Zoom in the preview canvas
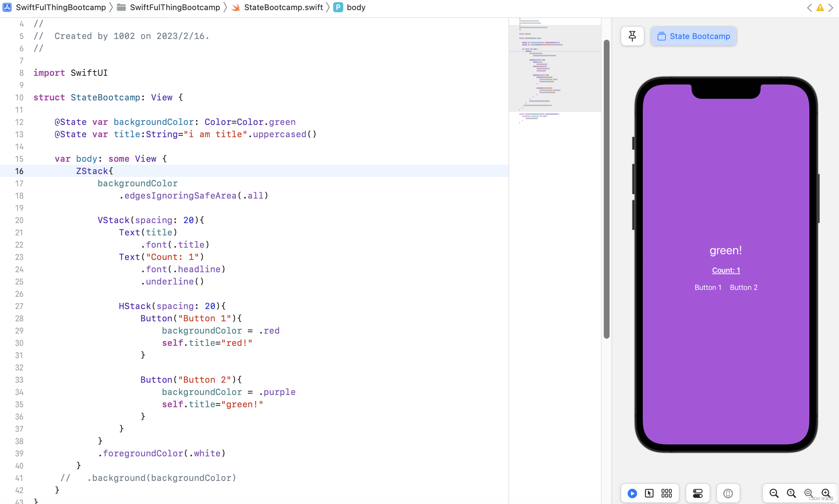This screenshot has width=839, height=504. point(826,493)
